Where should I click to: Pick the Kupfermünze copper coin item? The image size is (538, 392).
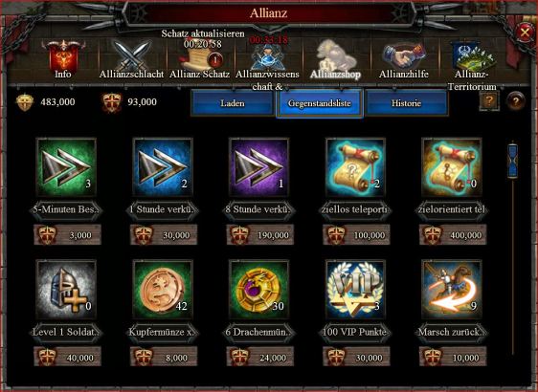[163, 289]
